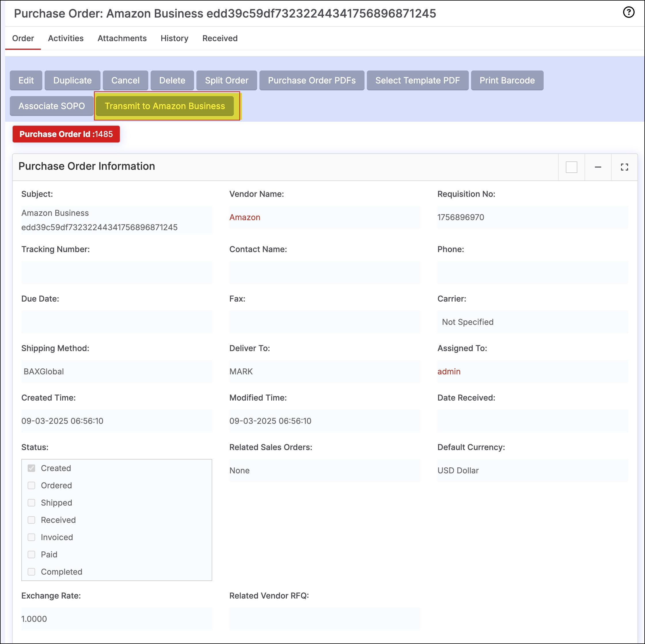Click the Related Sales Orders value None
Screen dimensions: 645x644
[239, 470]
